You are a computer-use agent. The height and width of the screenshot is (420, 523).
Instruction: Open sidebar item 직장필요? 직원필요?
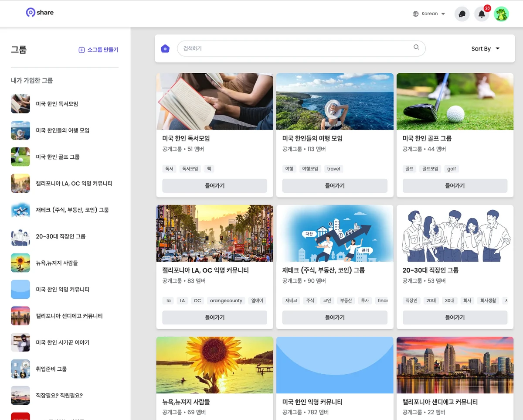[x=65, y=396]
